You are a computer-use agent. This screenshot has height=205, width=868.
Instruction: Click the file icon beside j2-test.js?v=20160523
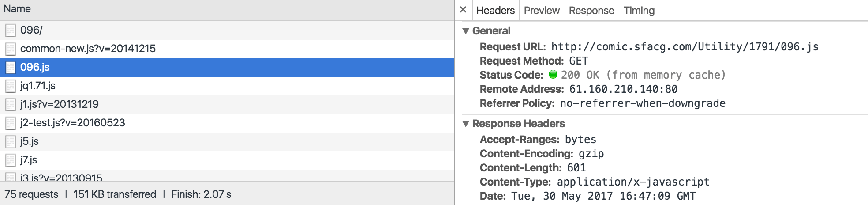click(11, 123)
